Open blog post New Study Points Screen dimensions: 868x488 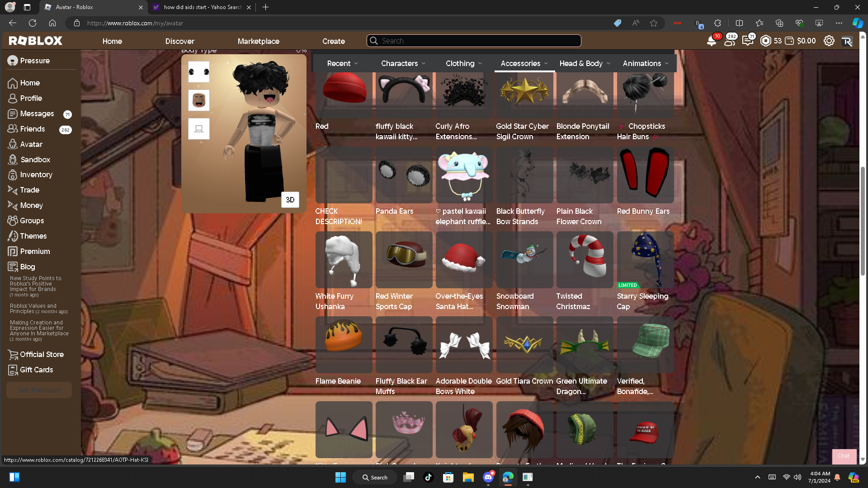point(36,286)
